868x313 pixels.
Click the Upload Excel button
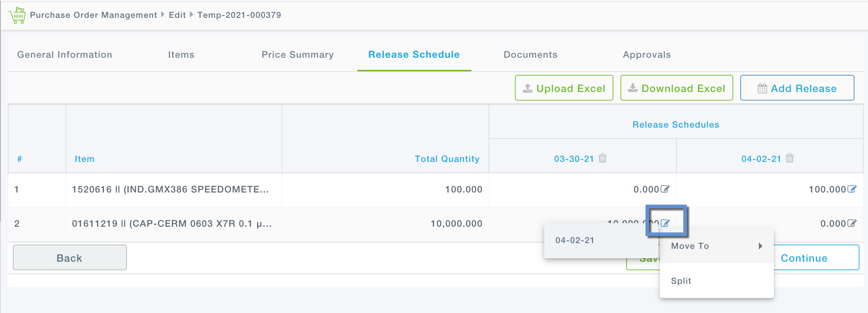point(564,88)
